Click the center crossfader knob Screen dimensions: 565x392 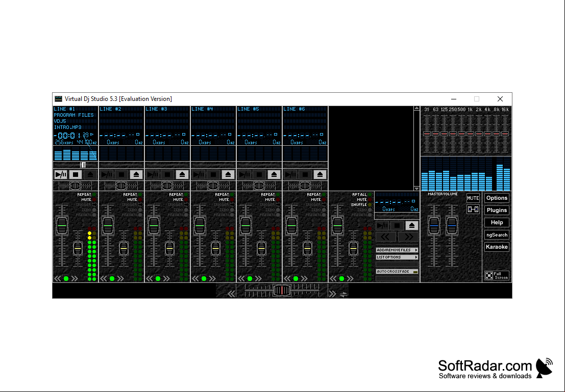pos(282,290)
